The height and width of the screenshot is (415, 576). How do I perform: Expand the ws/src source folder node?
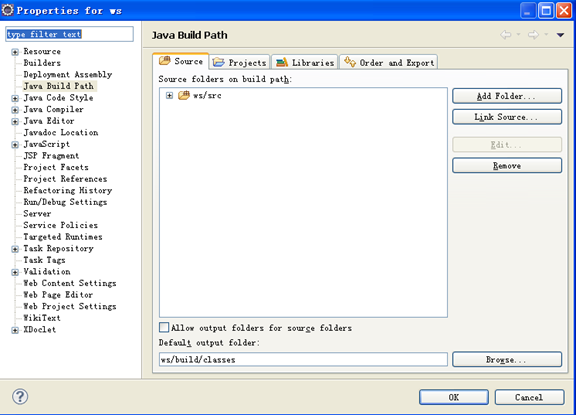(x=169, y=95)
